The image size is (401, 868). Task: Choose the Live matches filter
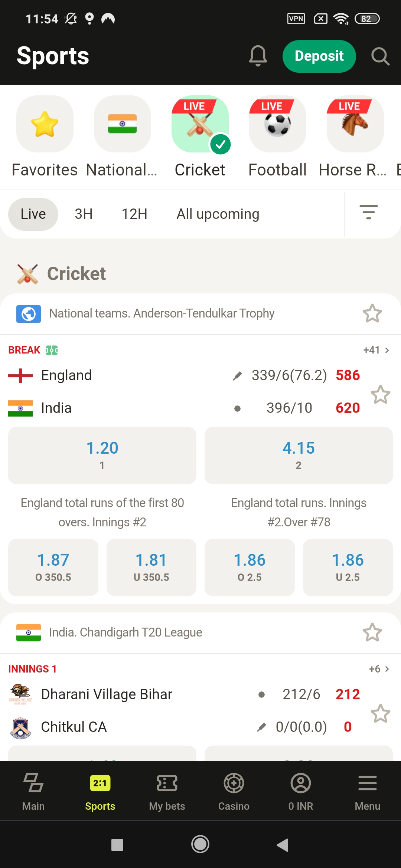pos(33,214)
